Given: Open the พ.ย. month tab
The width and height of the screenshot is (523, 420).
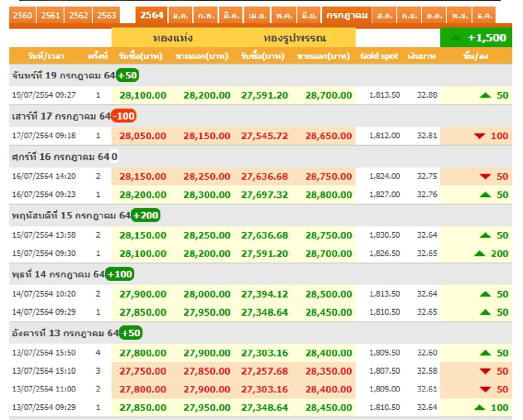Looking at the screenshot, I should click(x=459, y=16).
